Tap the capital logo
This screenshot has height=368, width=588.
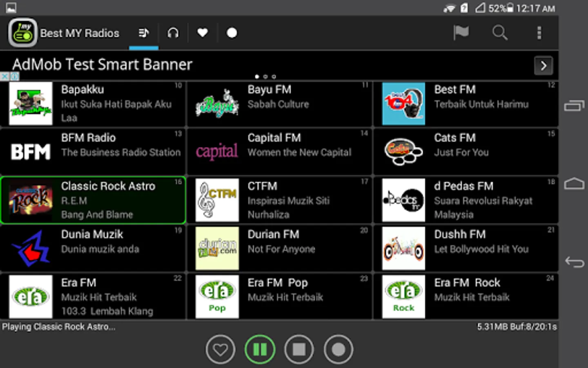pos(217,152)
